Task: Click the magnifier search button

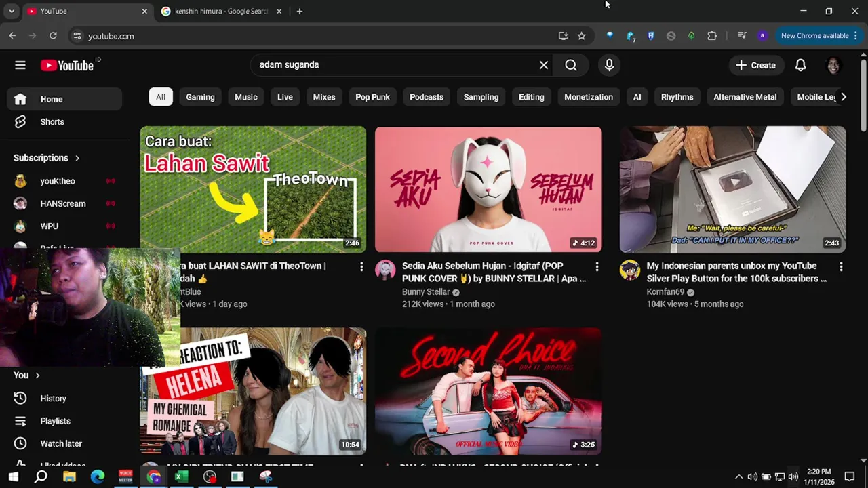Action: (x=571, y=65)
